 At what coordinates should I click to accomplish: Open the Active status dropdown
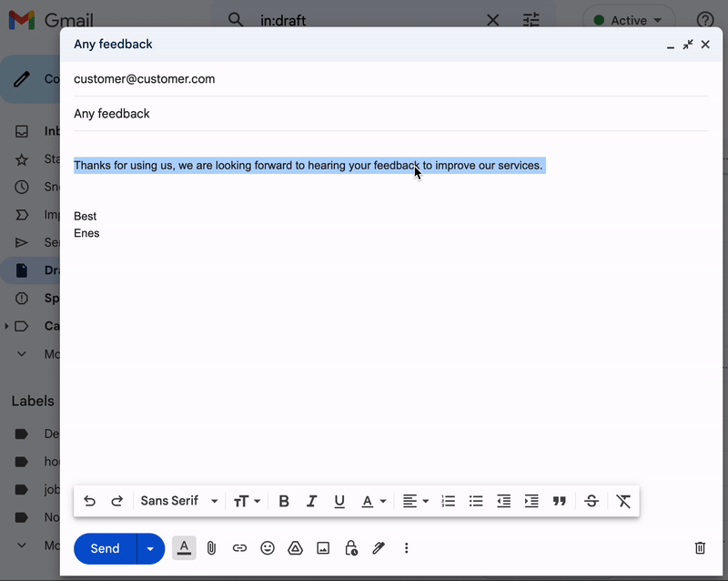629,20
